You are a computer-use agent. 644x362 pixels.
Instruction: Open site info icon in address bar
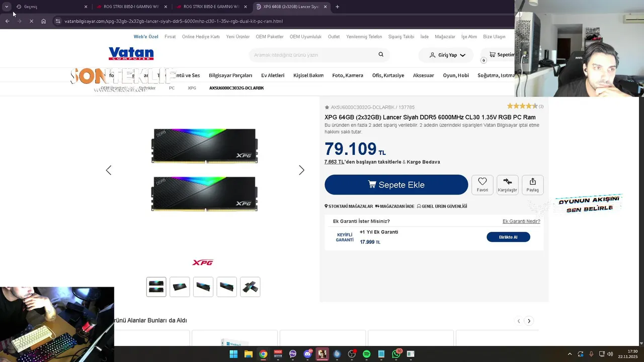coord(58,21)
